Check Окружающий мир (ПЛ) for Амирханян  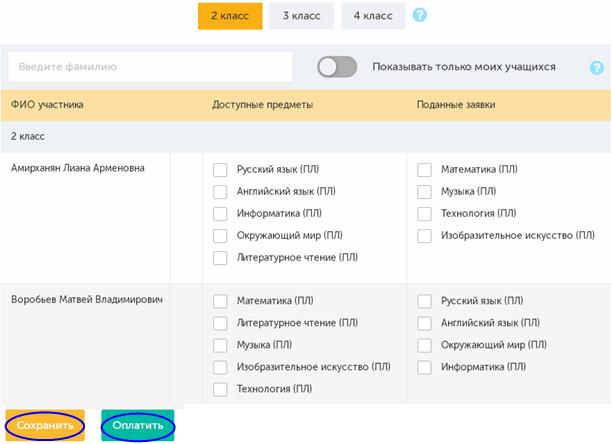(x=220, y=236)
